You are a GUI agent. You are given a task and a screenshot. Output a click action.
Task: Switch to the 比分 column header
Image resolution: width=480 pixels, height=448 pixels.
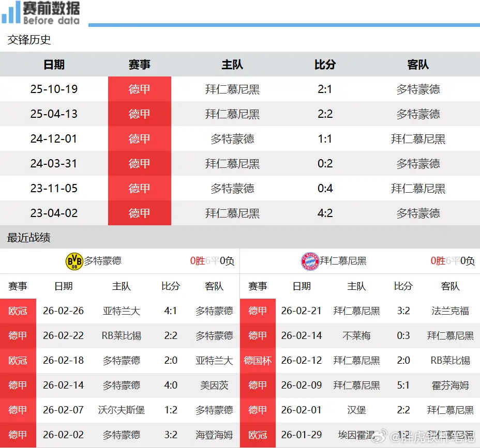325,65
